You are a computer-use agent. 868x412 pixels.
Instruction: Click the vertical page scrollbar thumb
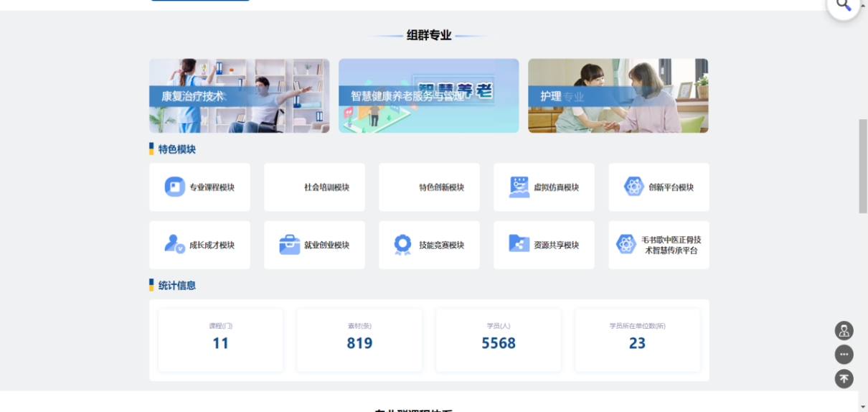[863, 165]
